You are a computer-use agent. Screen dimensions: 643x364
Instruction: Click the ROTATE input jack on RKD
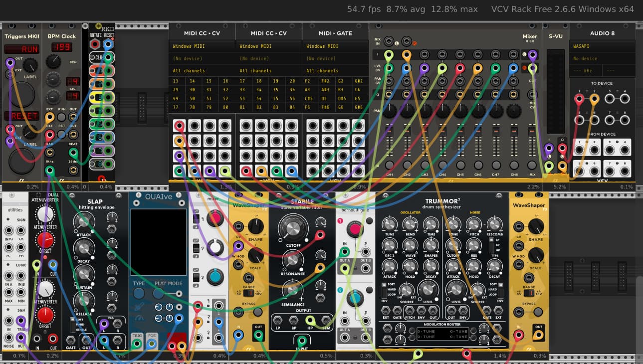pyautogui.click(x=95, y=45)
